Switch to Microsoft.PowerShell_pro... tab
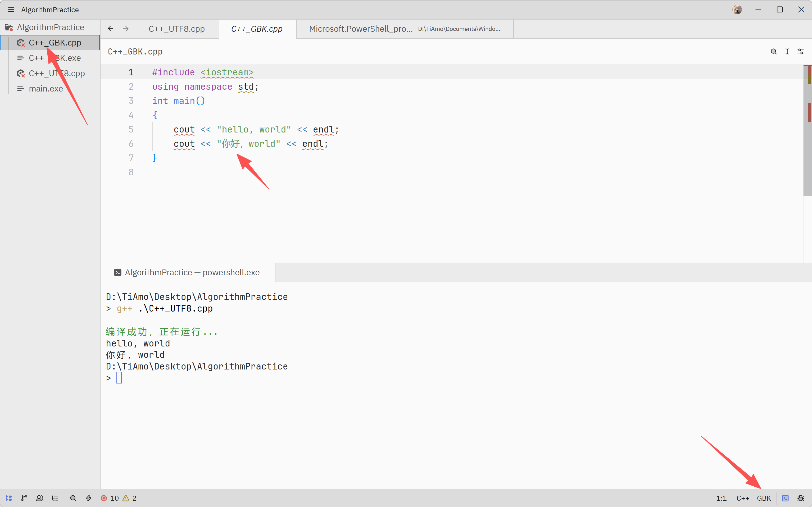This screenshot has height=507, width=812. (x=405, y=29)
